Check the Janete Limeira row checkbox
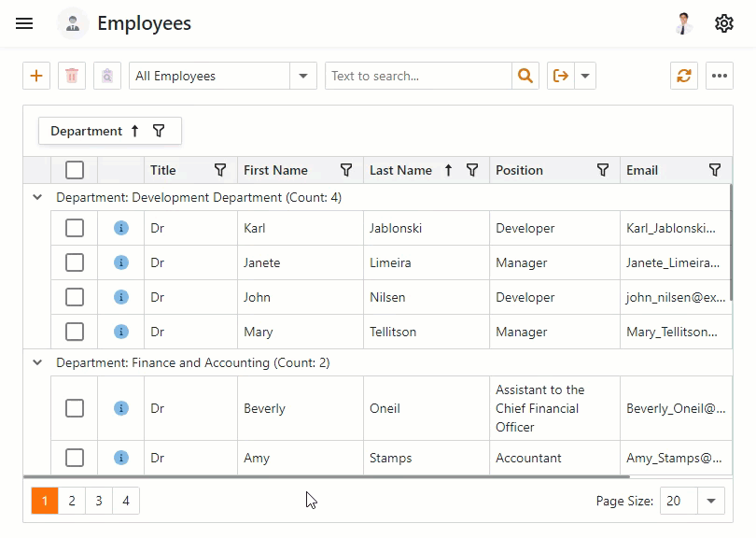Image resolution: width=756 pixels, height=538 pixels. tap(75, 262)
